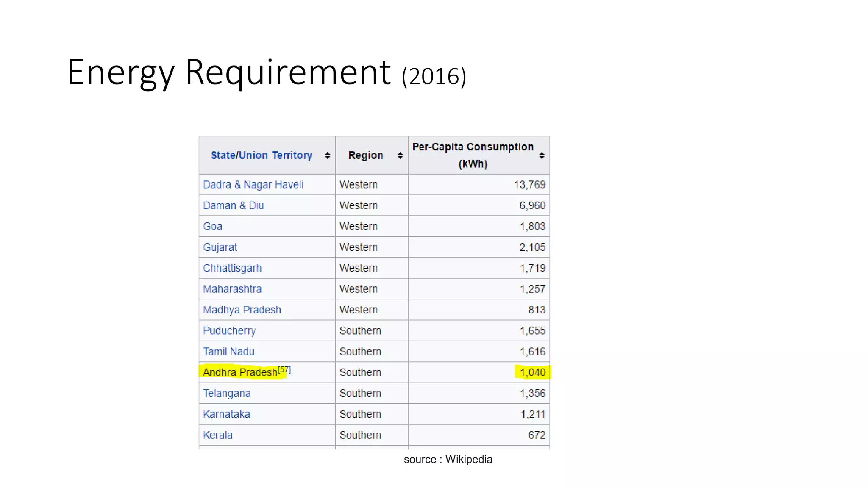This screenshot has width=868, height=488.
Task: Select the value 813
Action: point(537,310)
